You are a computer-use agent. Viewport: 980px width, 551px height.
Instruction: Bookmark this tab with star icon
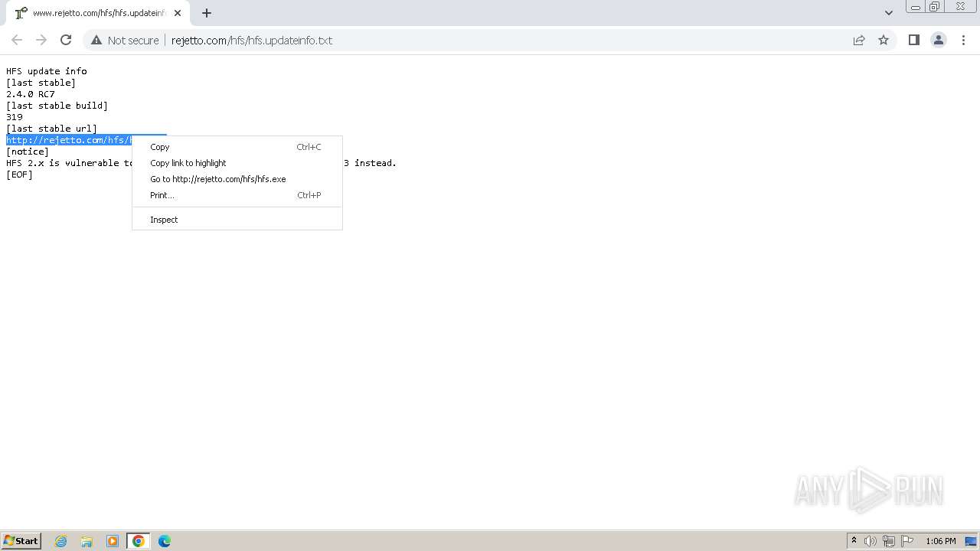coord(884,40)
